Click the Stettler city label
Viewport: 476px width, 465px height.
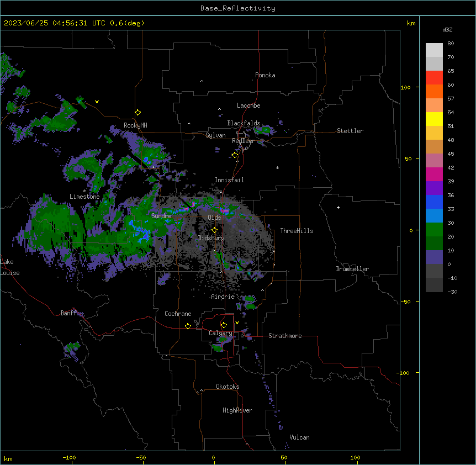click(350, 131)
